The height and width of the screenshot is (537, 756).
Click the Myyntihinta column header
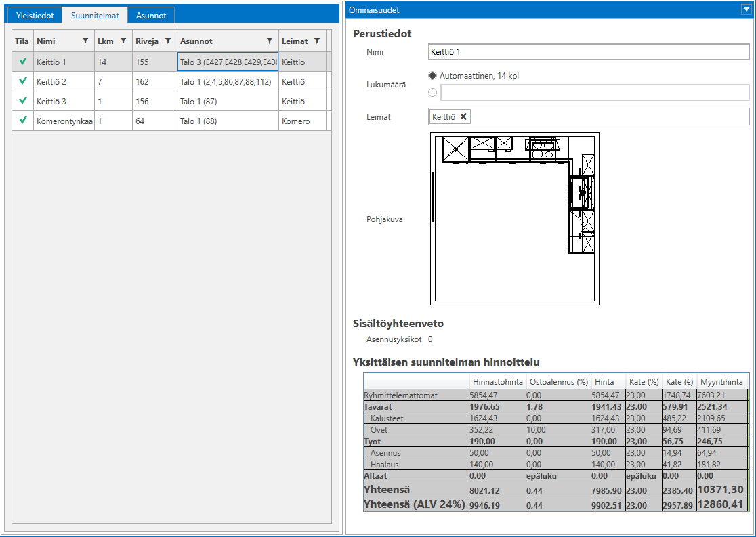[x=721, y=382]
